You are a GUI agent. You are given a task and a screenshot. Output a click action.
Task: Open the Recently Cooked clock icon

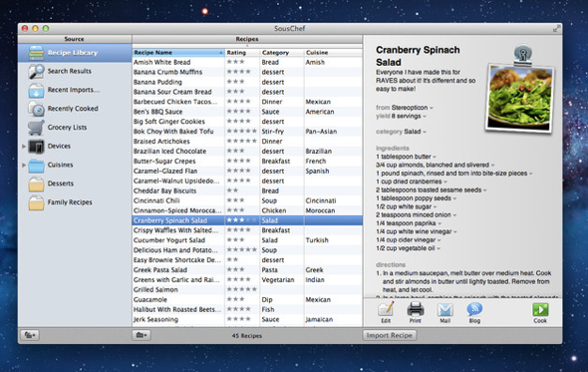[x=36, y=109]
